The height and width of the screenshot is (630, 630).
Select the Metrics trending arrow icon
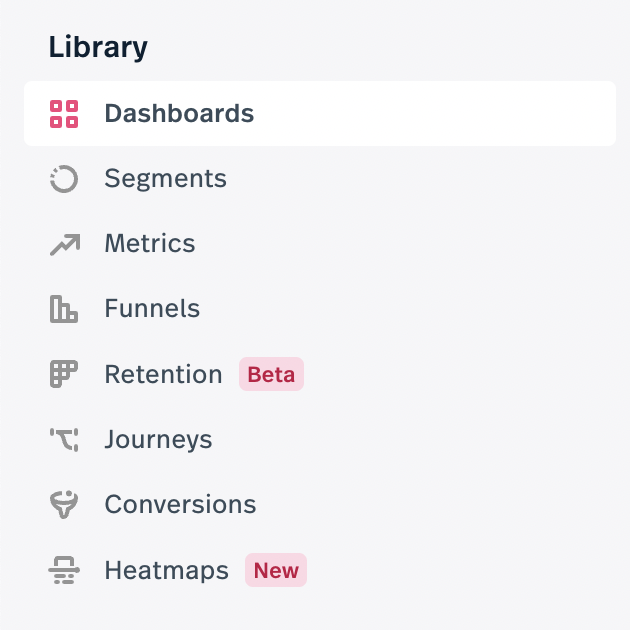(x=65, y=244)
